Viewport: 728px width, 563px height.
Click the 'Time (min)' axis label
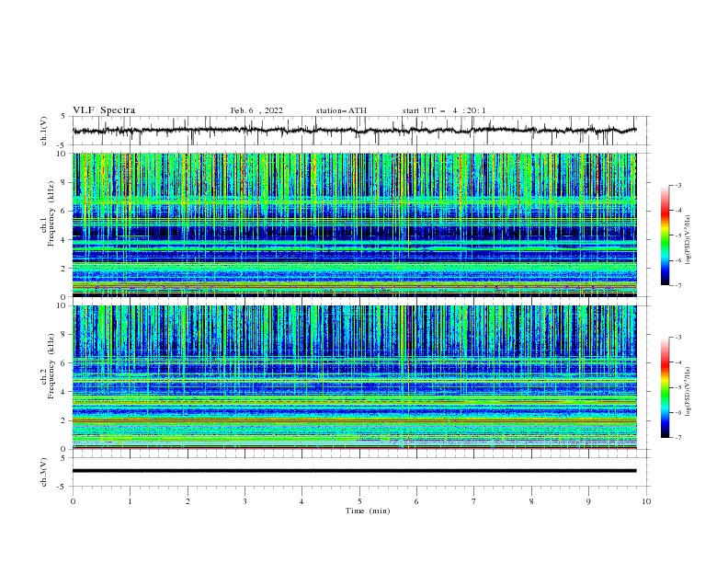pos(368,511)
